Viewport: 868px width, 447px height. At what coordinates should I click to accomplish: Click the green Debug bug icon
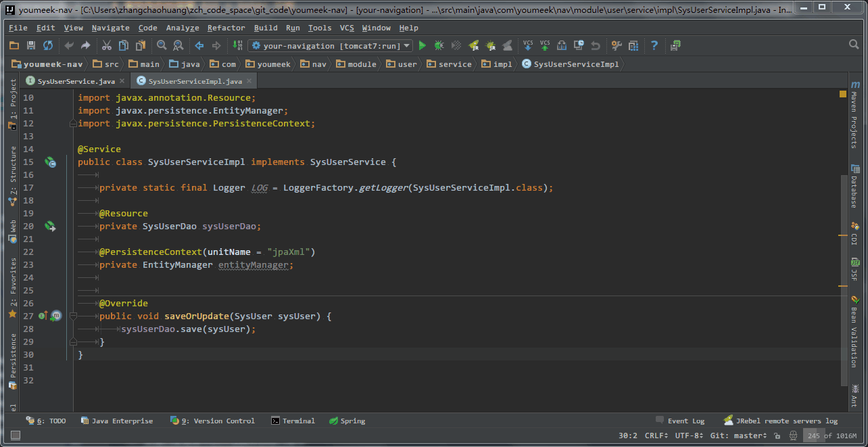(439, 45)
